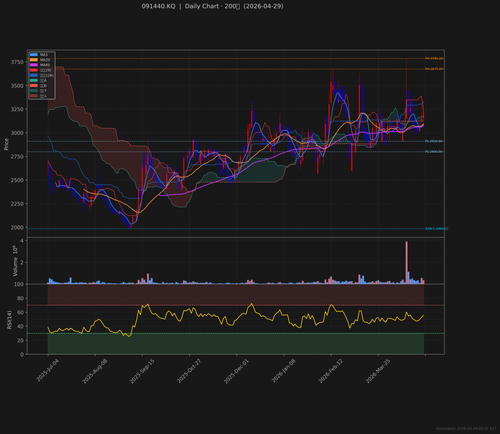Click the 2500 price tick label
Screen dimensions: 500x434
pyautogui.click(x=17, y=180)
